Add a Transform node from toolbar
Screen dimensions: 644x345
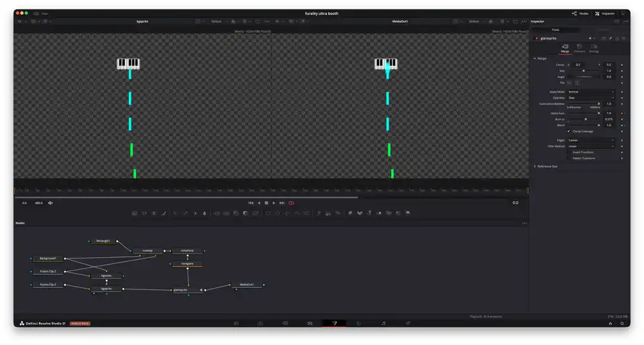pos(255,213)
